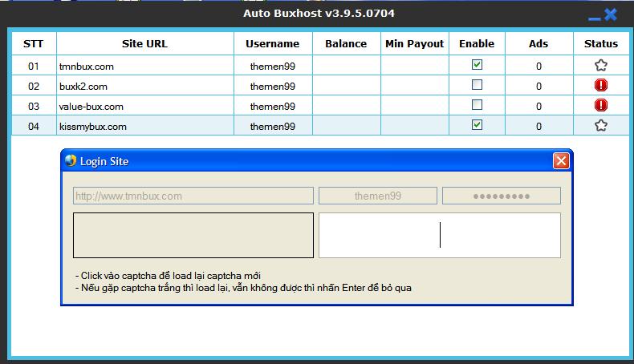634x364 pixels.
Task: Click the Auto Buxhost v3.9.5.0704 title
Action: 319,13
